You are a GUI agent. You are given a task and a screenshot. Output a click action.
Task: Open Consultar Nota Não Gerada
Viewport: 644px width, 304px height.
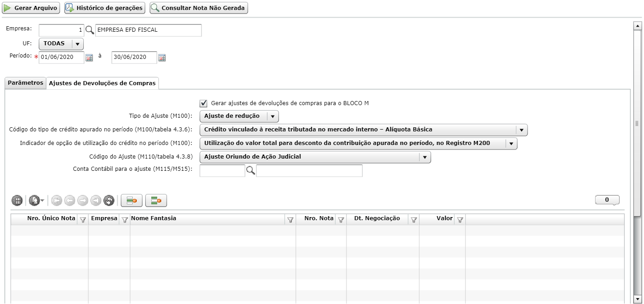pos(199,8)
